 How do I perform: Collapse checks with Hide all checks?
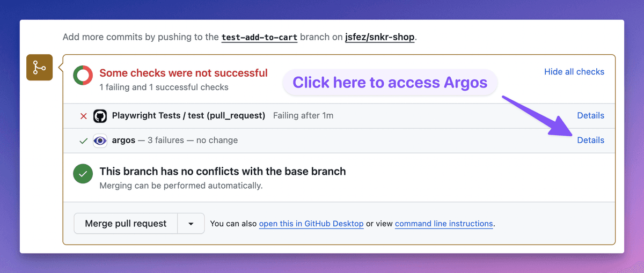click(x=574, y=72)
